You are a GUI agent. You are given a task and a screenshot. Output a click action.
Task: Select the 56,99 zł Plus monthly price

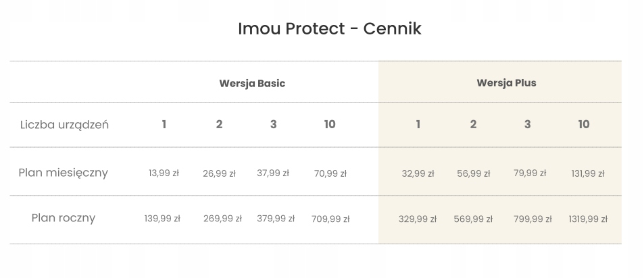click(x=474, y=173)
